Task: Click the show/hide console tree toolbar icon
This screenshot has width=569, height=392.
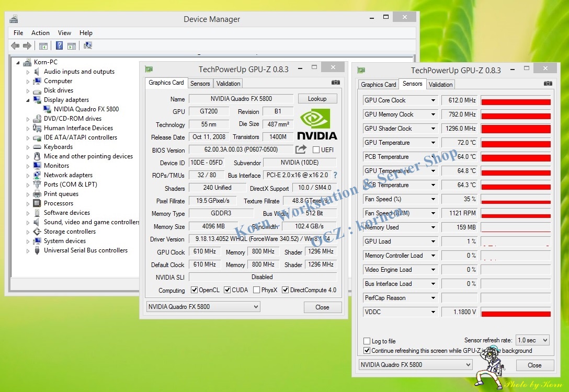Action: 43,45
